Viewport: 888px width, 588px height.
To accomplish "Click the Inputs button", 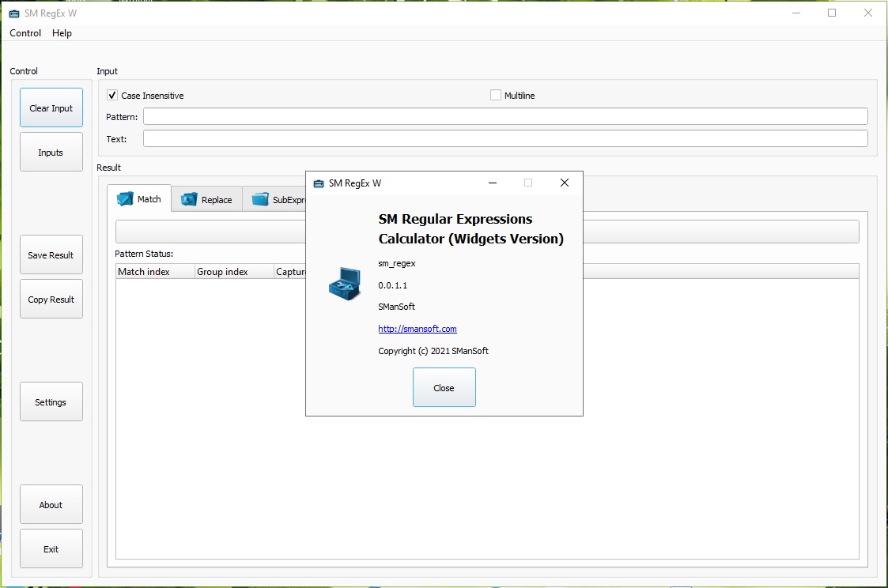I will (x=51, y=152).
